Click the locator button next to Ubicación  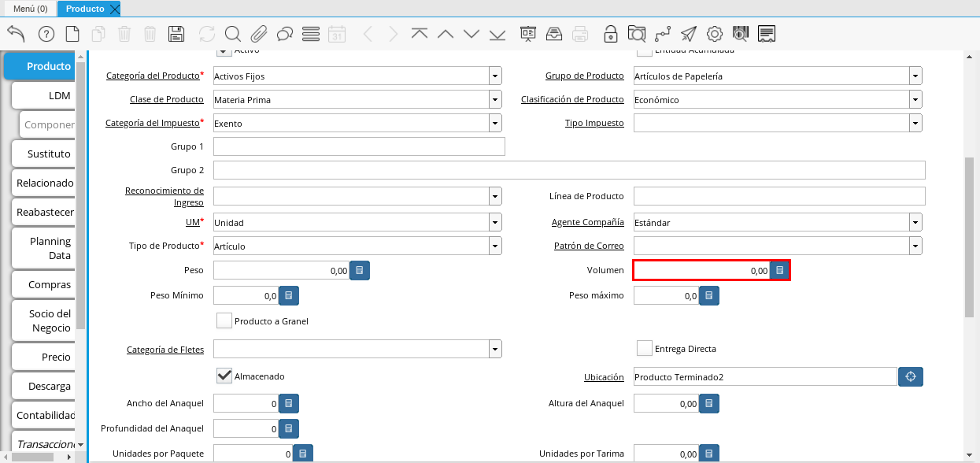point(911,377)
